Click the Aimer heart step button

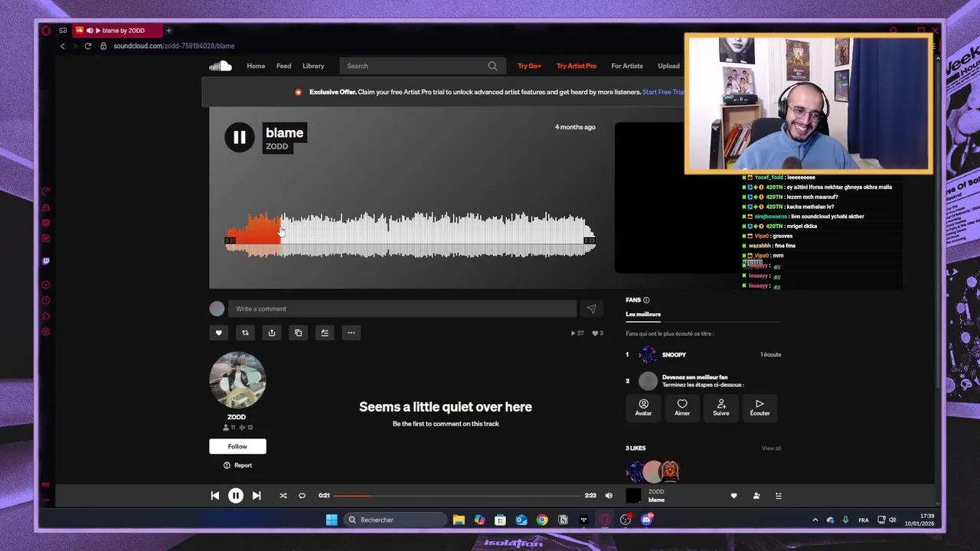coord(682,408)
